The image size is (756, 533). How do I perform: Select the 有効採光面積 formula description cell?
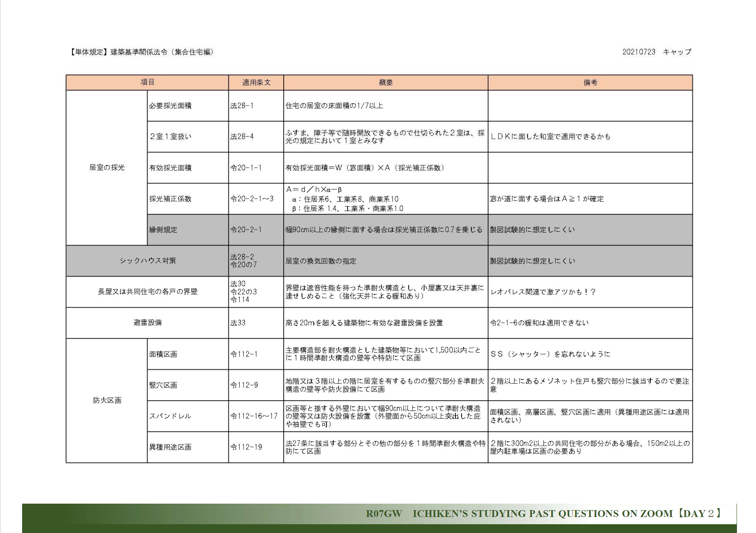[x=365, y=168]
